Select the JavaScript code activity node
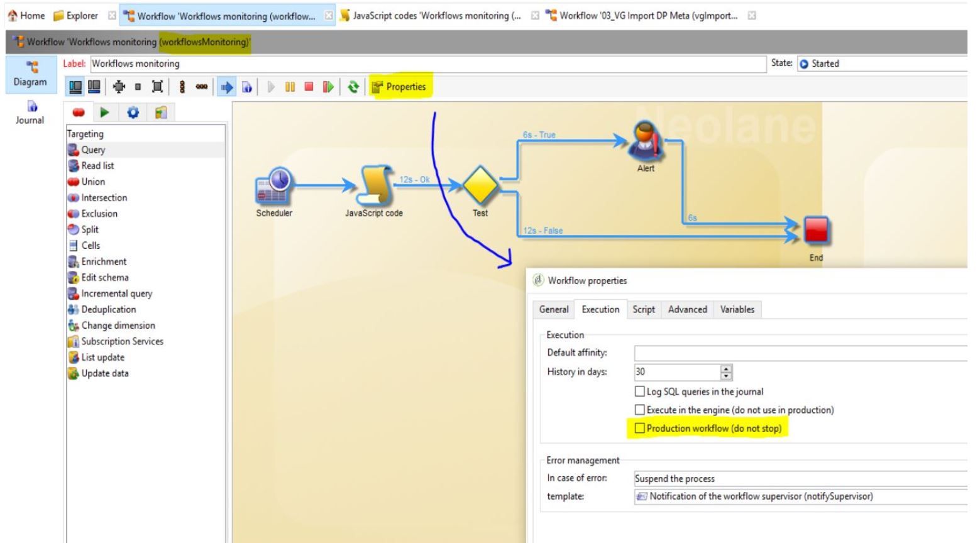The image size is (980, 543). 374,186
